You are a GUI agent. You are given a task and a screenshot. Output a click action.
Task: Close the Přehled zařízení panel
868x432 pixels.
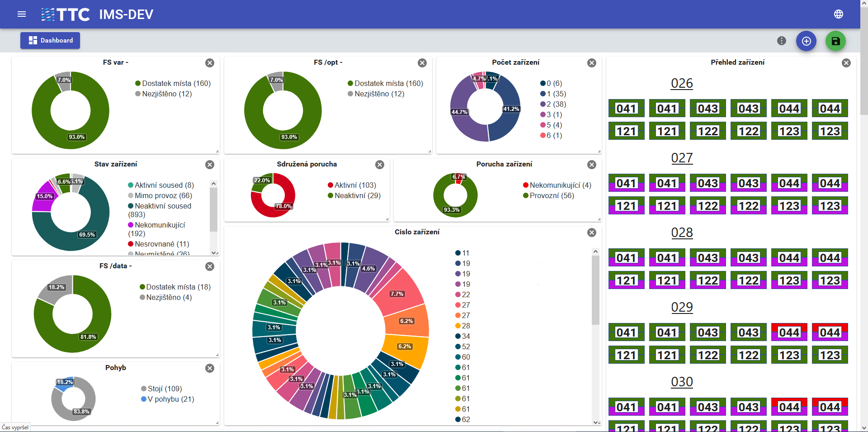coord(846,63)
